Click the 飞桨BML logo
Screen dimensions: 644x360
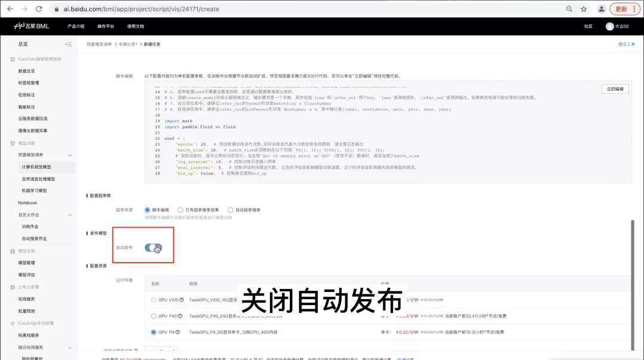tap(31, 26)
